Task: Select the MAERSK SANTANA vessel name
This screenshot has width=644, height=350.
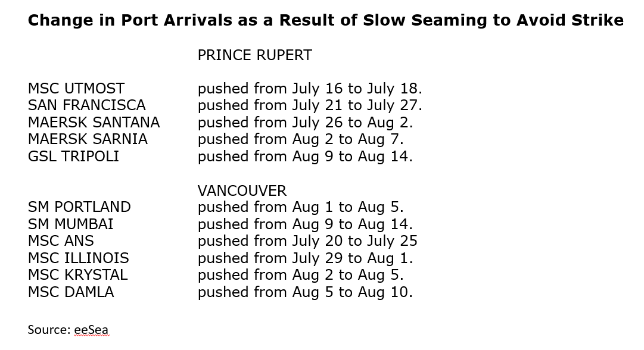Action: pyautogui.click(x=94, y=122)
